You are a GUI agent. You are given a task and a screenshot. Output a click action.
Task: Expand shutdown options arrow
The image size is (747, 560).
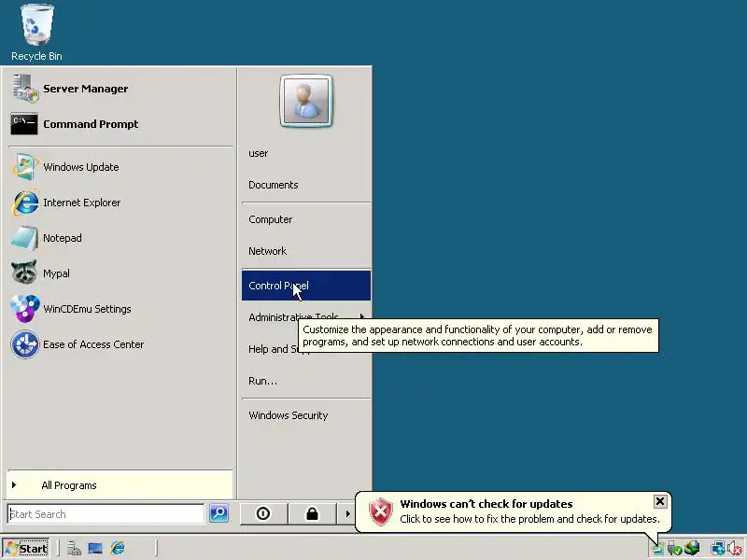[x=347, y=513]
